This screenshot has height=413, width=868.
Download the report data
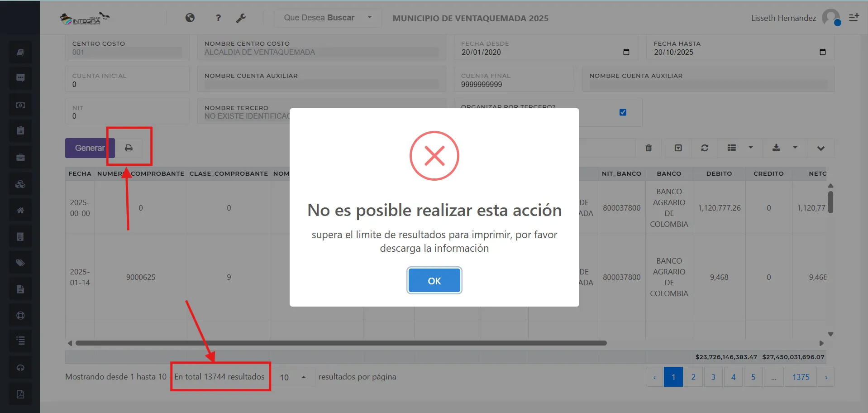pyautogui.click(x=776, y=148)
